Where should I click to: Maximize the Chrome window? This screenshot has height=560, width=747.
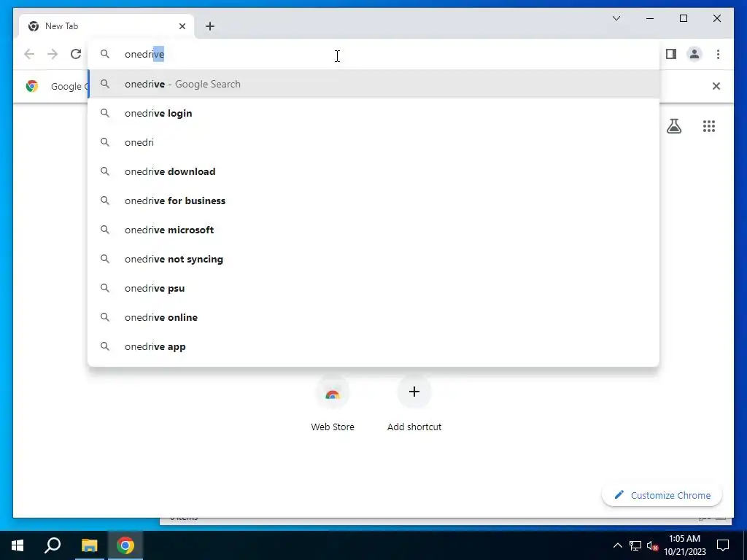point(683,18)
